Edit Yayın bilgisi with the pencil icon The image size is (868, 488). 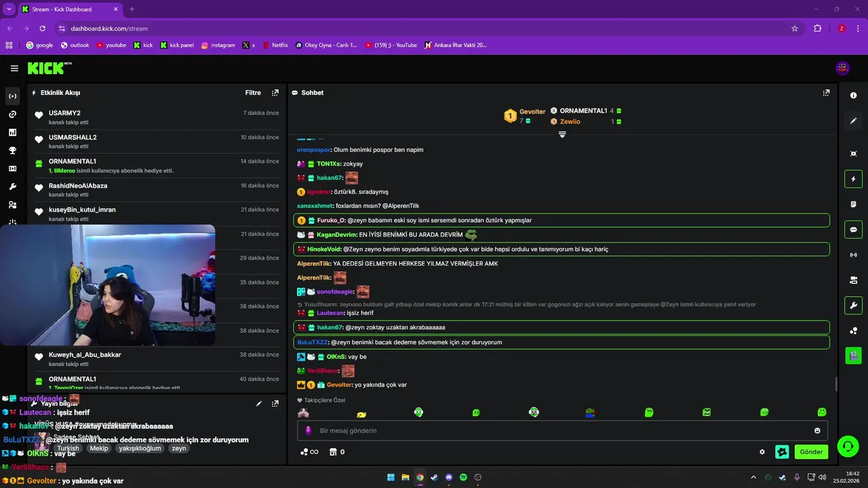pyautogui.click(x=259, y=403)
